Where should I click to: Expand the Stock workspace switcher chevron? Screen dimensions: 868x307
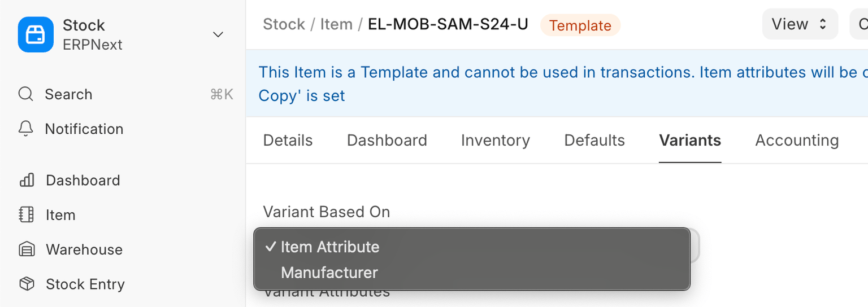[218, 35]
